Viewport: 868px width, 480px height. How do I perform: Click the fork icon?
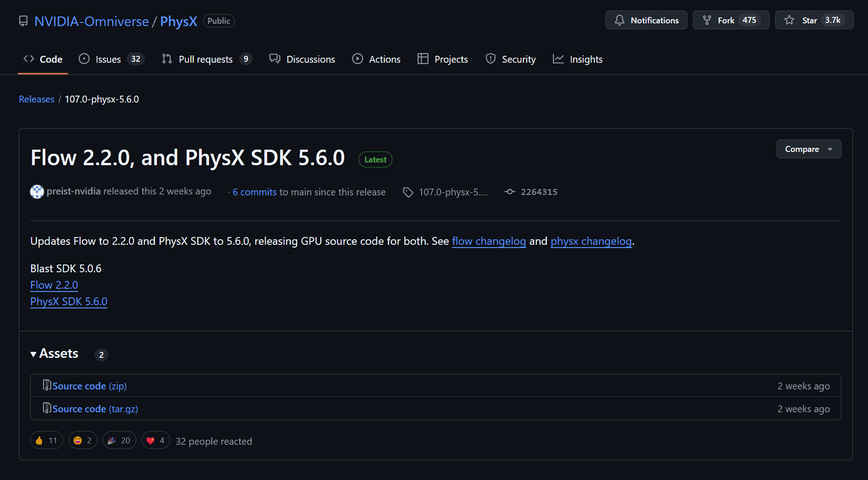pos(707,20)
